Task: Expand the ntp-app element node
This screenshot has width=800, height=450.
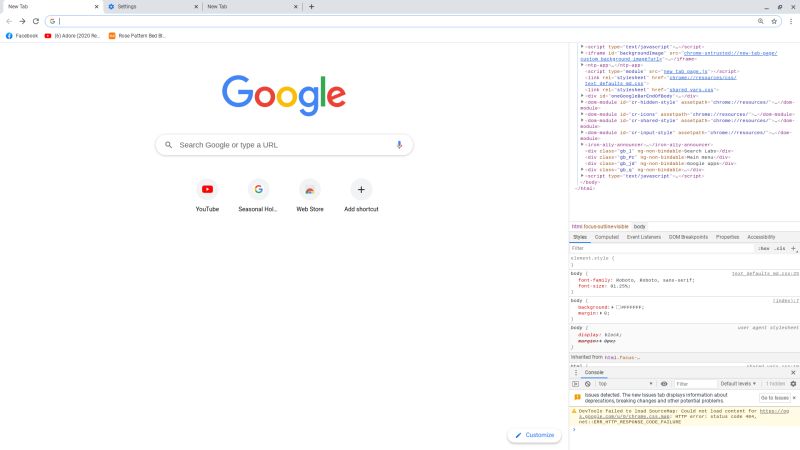Action: [x=582, y=65]
